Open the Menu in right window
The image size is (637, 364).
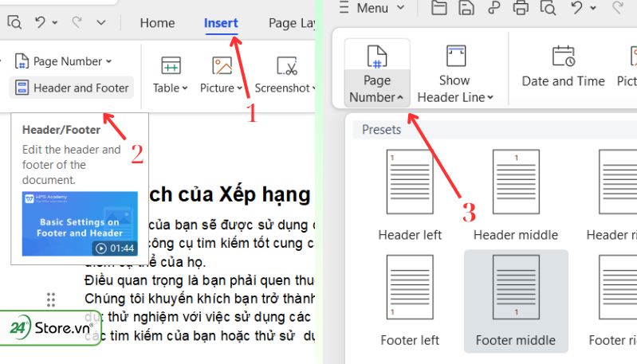point(372,8)
